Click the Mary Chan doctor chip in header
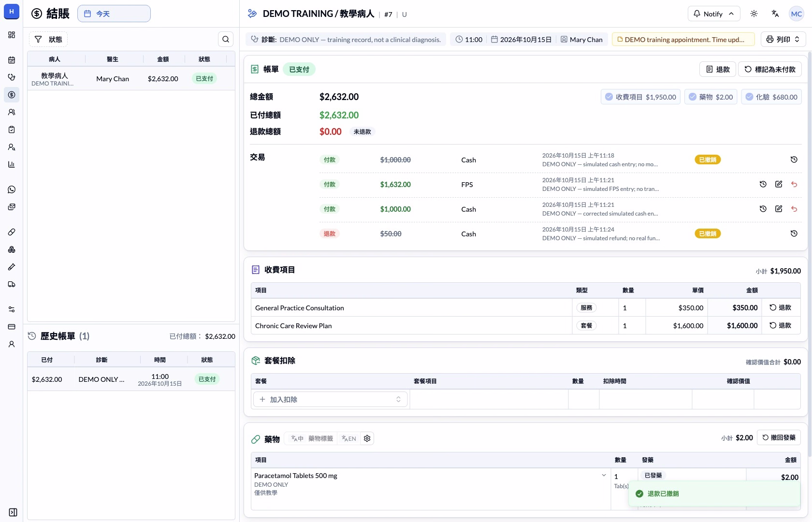812x522 pixels. [x=582, y=39]
